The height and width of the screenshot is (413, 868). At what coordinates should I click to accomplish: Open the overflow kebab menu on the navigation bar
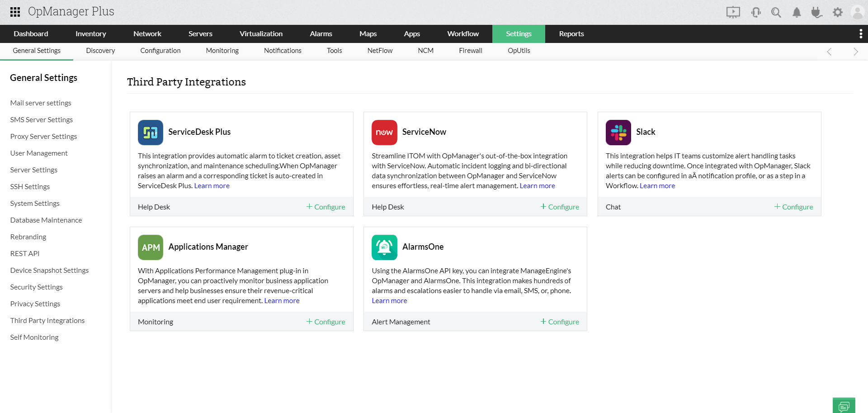[861, 33]
